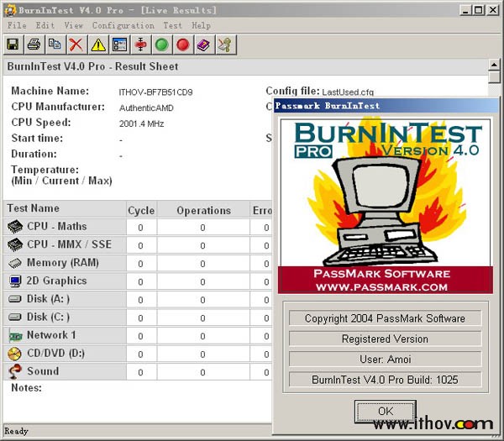Image resolution: width=504 pixels, height=441 pixels.
Task: Stop tests with the red circle button
Action: pos(183,45)
